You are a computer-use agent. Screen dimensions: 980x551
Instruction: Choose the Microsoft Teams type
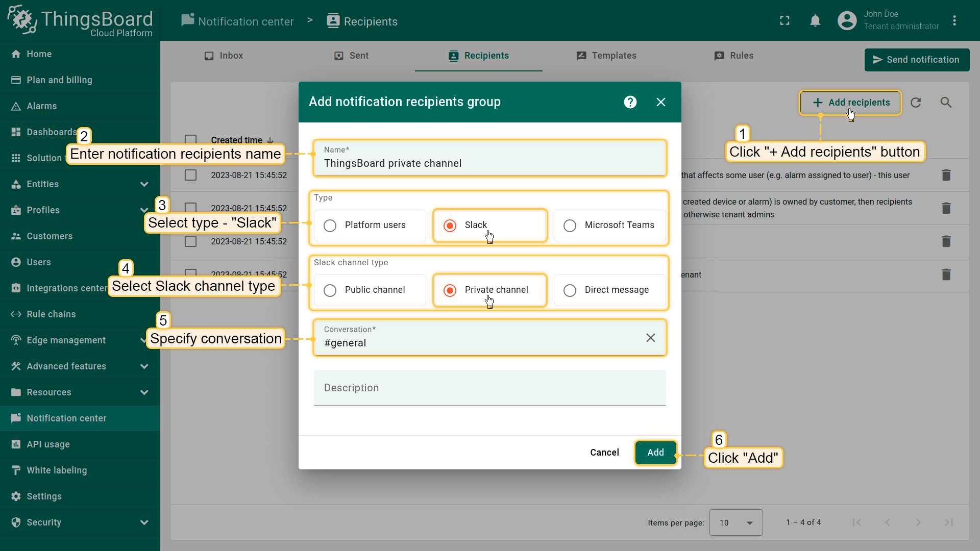pyautogui.click(x=570, y=226)
